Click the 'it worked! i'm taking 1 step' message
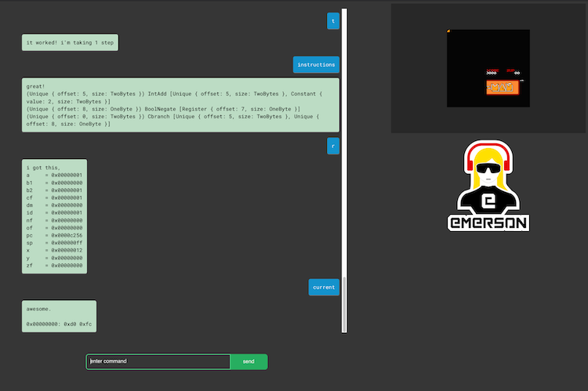Image resolution: width=588 pixels, height=391 pixels. (x=71, y=43)
